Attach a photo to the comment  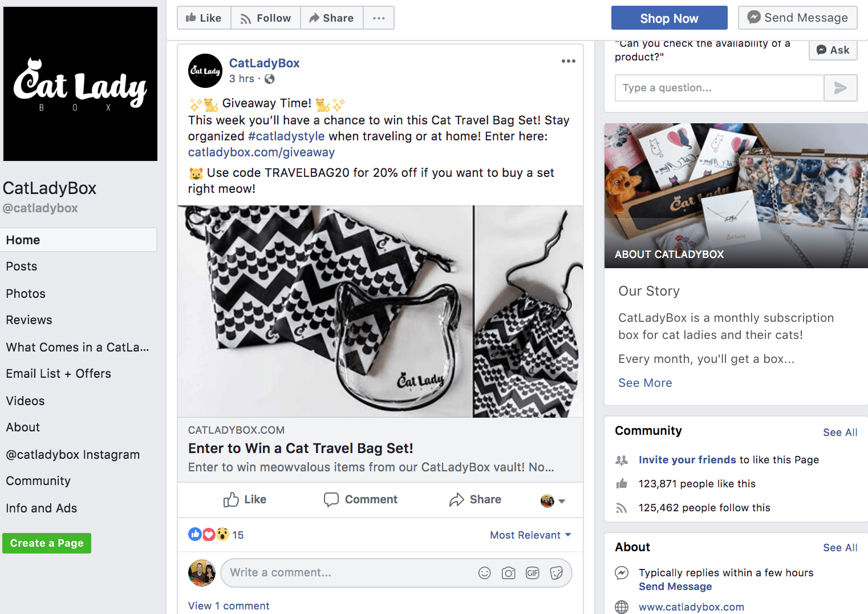tap(508, 573)
